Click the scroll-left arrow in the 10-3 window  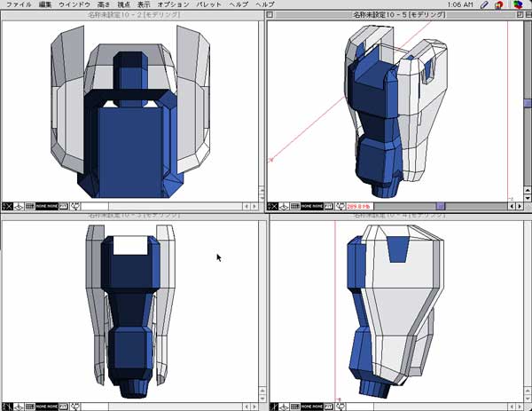click(x=246, y=407)
